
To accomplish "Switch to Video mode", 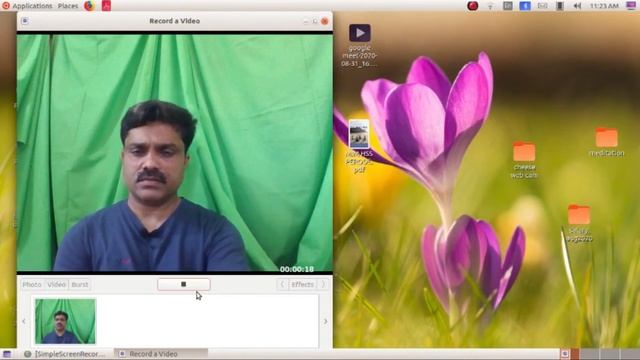I will coord(56,284).
